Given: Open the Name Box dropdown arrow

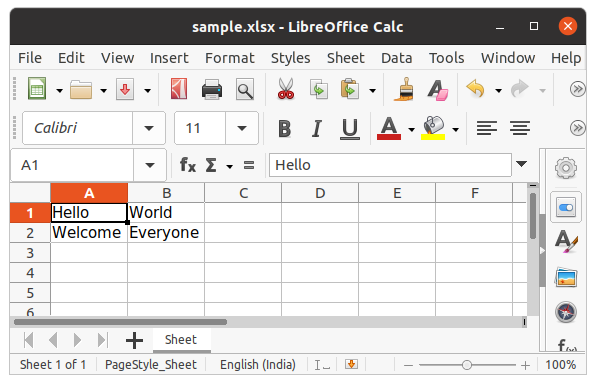Looking at the screenshot, I should 150,165.
